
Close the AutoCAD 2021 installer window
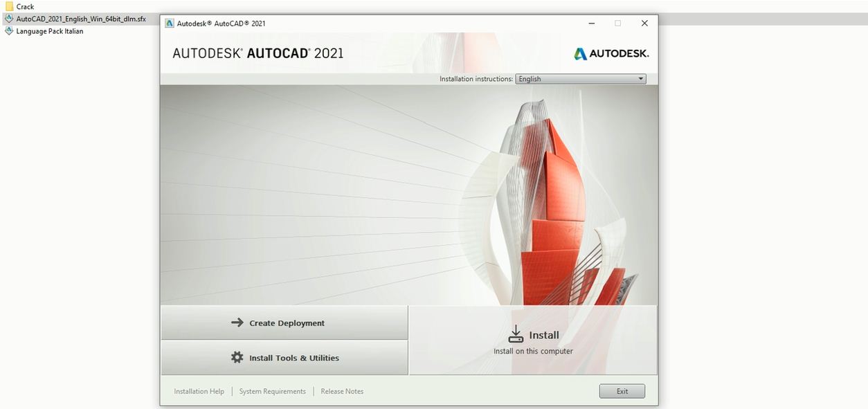644,23
